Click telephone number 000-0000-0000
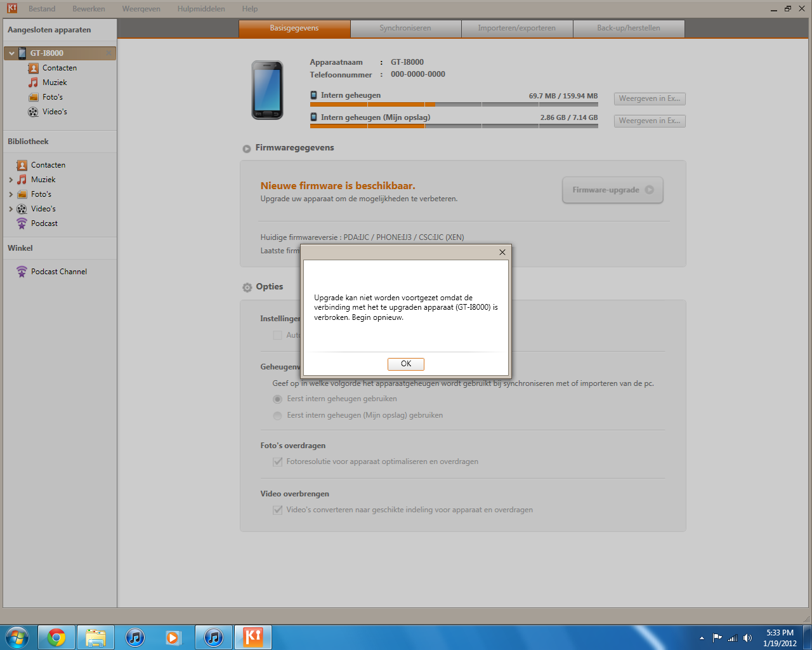Screen dimensions: 812x650 [418, 74]
